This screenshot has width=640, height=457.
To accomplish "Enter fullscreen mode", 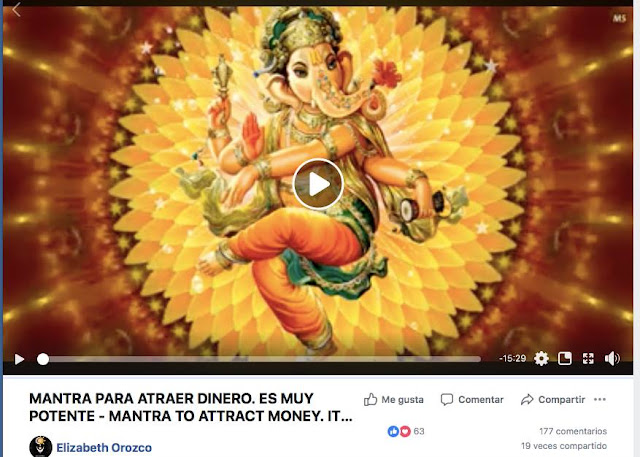I will 588,359.
